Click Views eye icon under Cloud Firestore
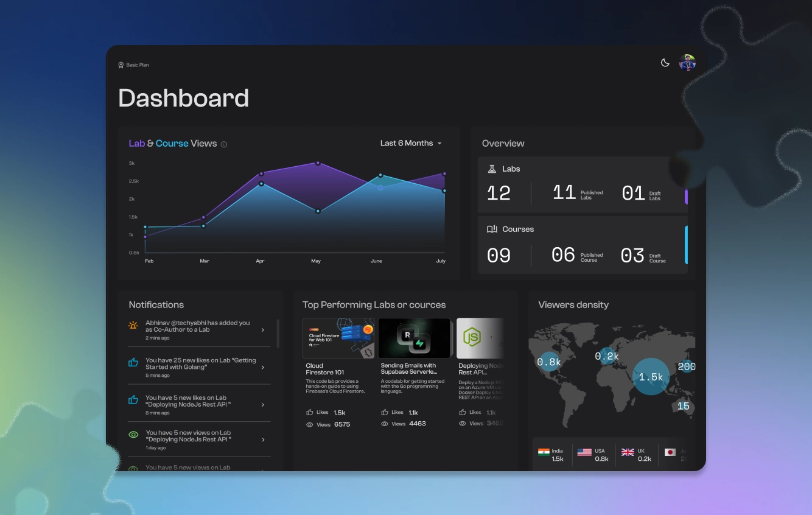The width and height of the screenshot is (812, 515). [x=310, y=424]
